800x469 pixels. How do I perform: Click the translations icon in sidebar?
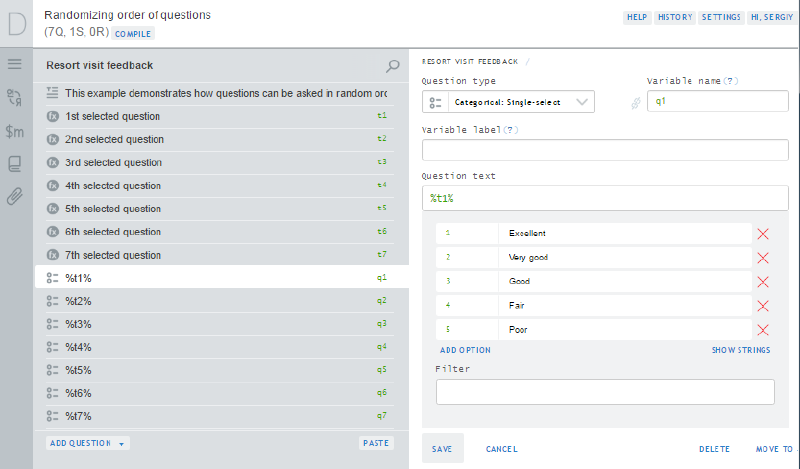coord(15,97)
